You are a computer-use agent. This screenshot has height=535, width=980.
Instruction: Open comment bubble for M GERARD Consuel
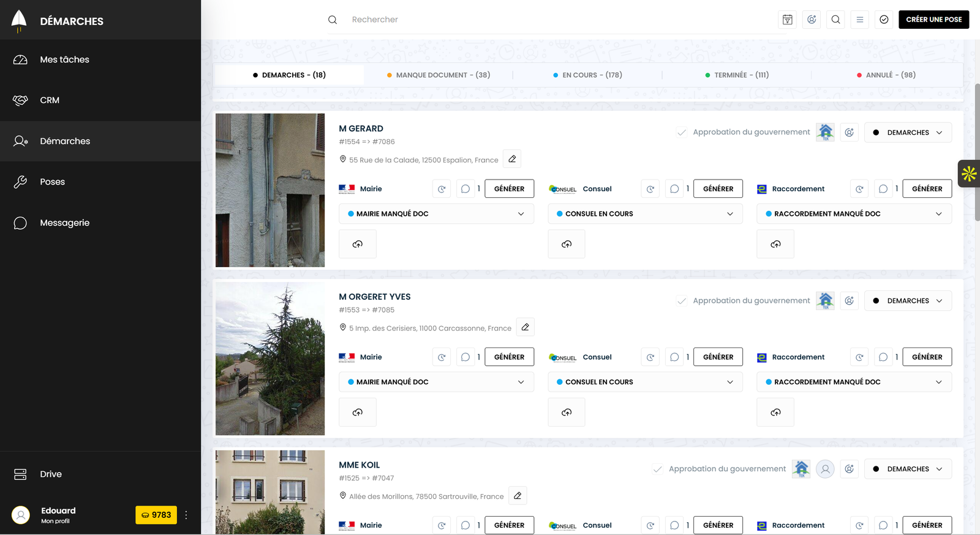pos(674,189)
